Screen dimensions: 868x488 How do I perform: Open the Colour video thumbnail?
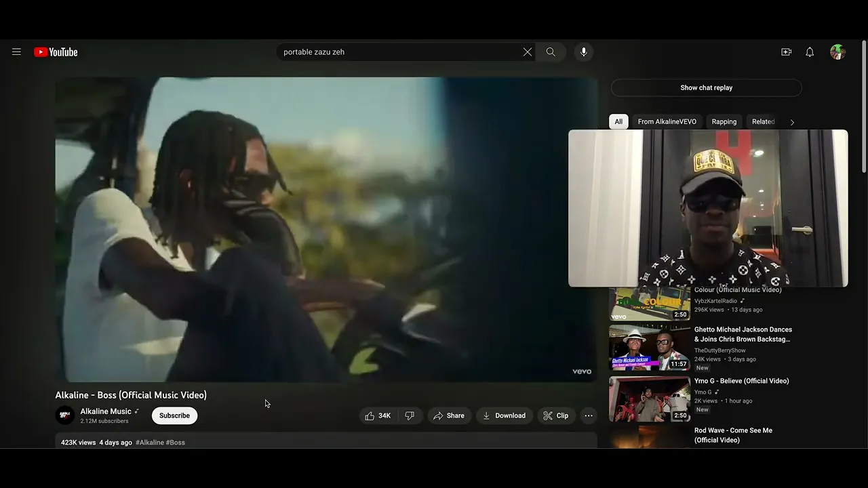649,304
